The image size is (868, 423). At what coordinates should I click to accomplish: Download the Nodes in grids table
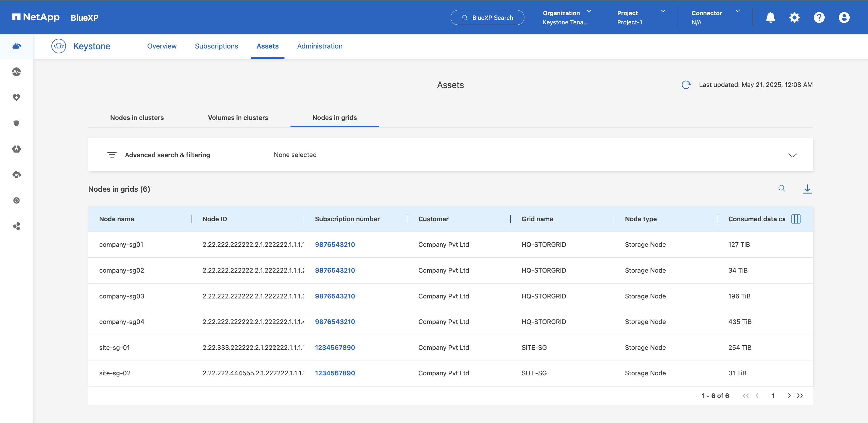[807, 189]
